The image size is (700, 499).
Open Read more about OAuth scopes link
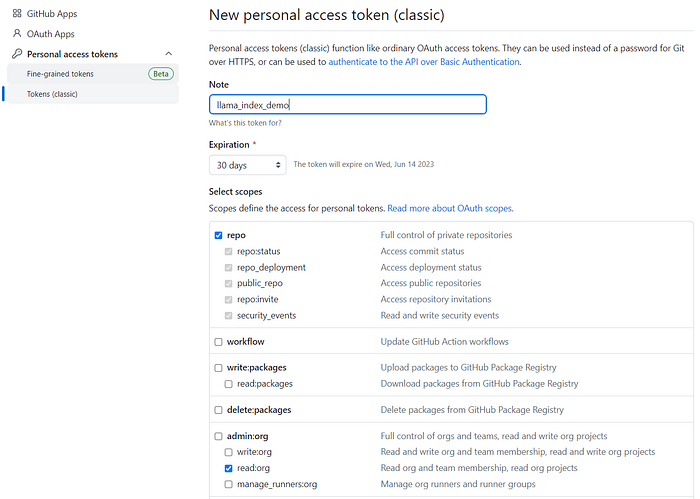450,208
